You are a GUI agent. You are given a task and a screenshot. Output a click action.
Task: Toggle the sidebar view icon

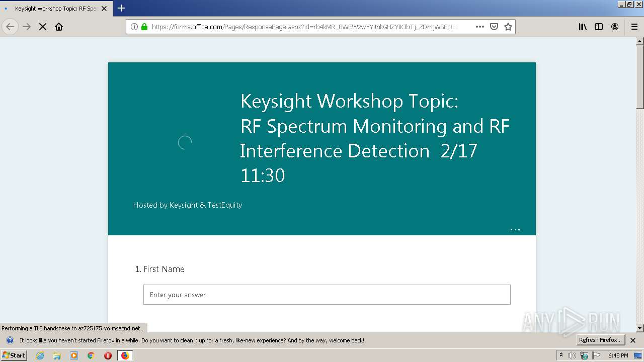(x=599, y=27)
